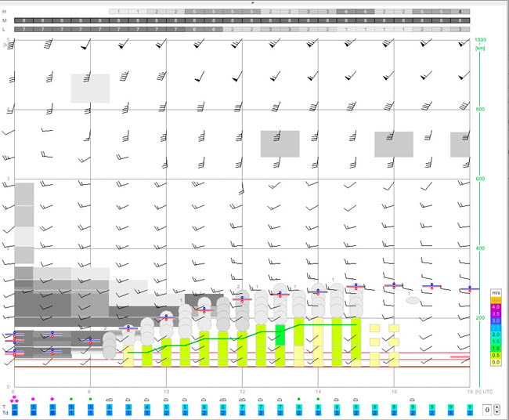Click the light gray rectangle near top-left upper winds
The height and width of the screenshot is (420, 509).
pyautogui.click(x=90, y=89)
